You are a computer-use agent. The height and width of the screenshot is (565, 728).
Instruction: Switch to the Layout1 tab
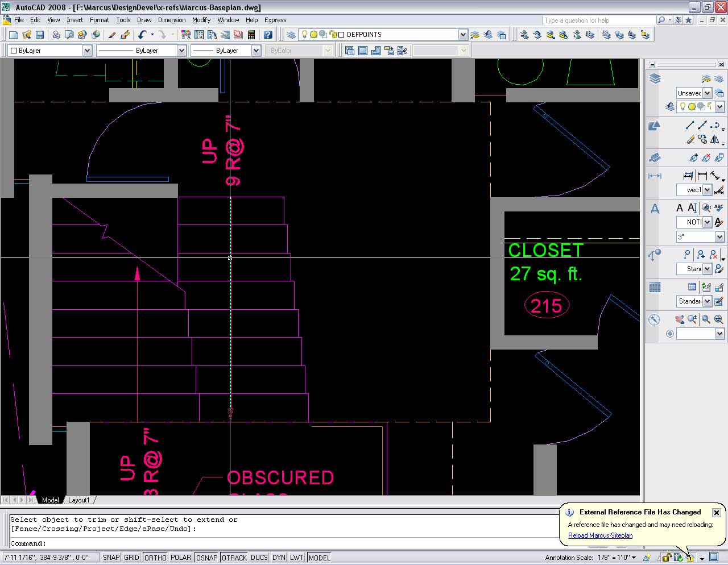[x=79, y=500]
